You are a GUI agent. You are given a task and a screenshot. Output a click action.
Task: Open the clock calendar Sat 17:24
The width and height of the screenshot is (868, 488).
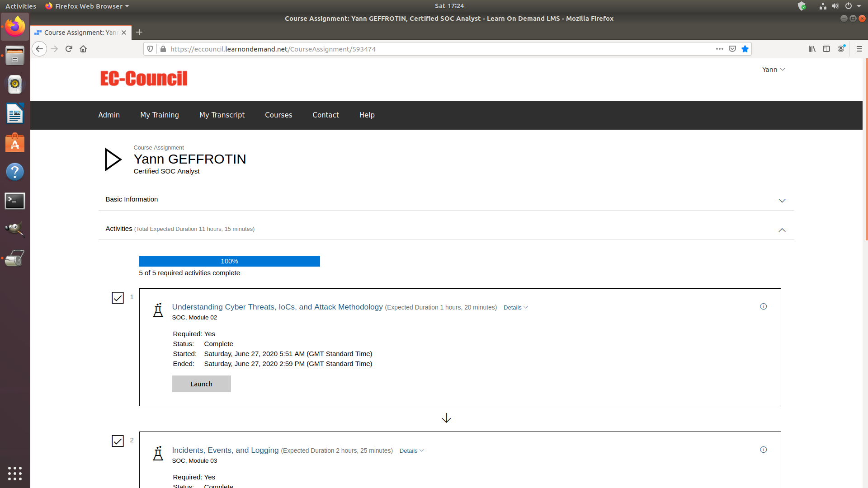click(x=449, y=6)
